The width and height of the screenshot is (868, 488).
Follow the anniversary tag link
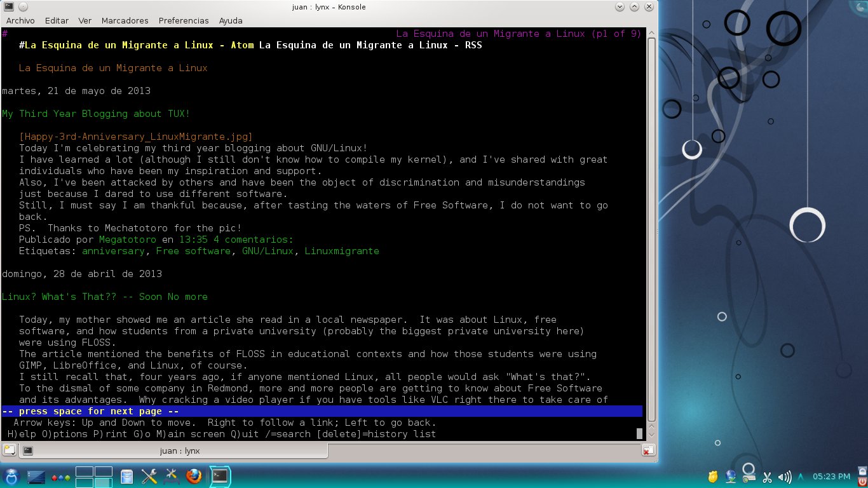pyautogui.click(x=113, y=251)
